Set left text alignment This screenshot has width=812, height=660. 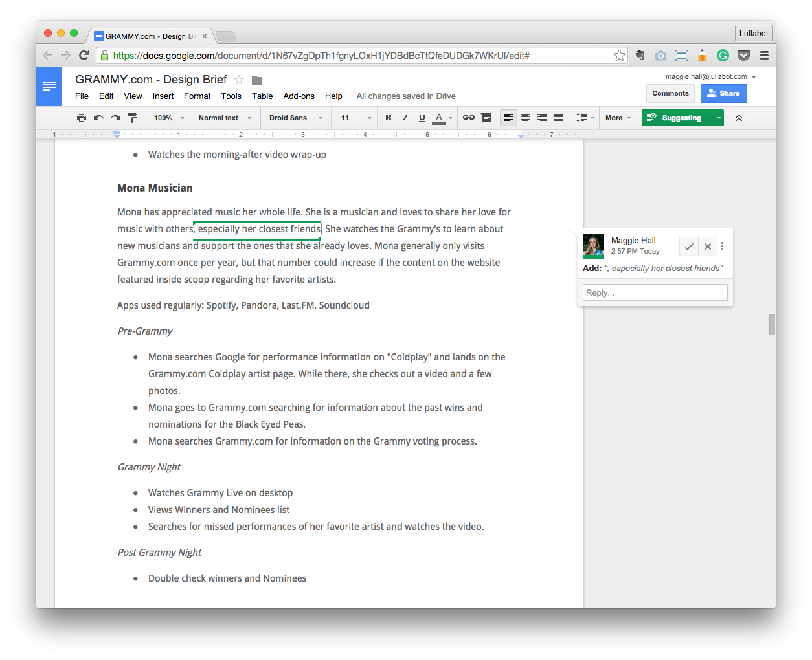click(508, 118)
